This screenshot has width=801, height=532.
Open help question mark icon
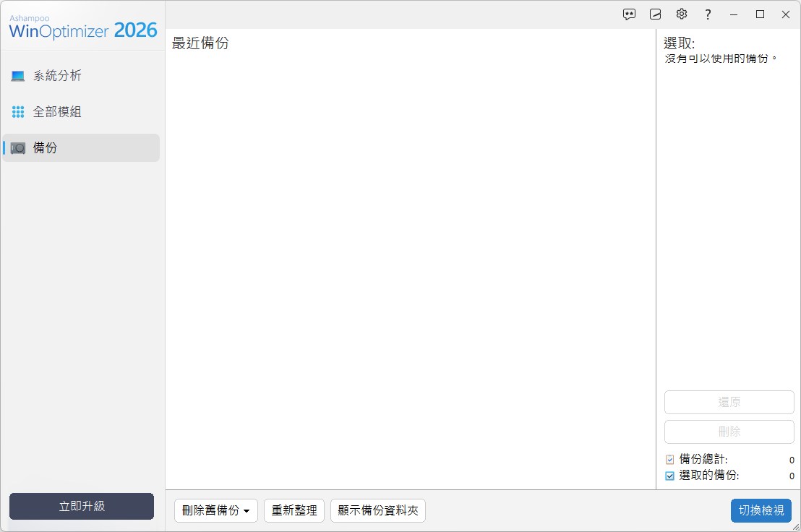tap(708, 14)
